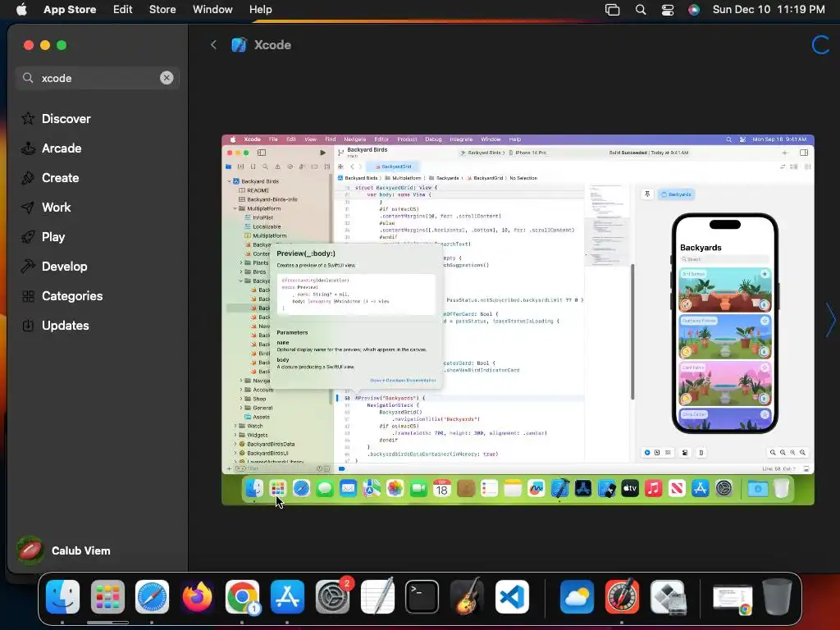Open the Weather app from the Dock
The width and height of the screenshot is (840, 630).
(577, 596)
